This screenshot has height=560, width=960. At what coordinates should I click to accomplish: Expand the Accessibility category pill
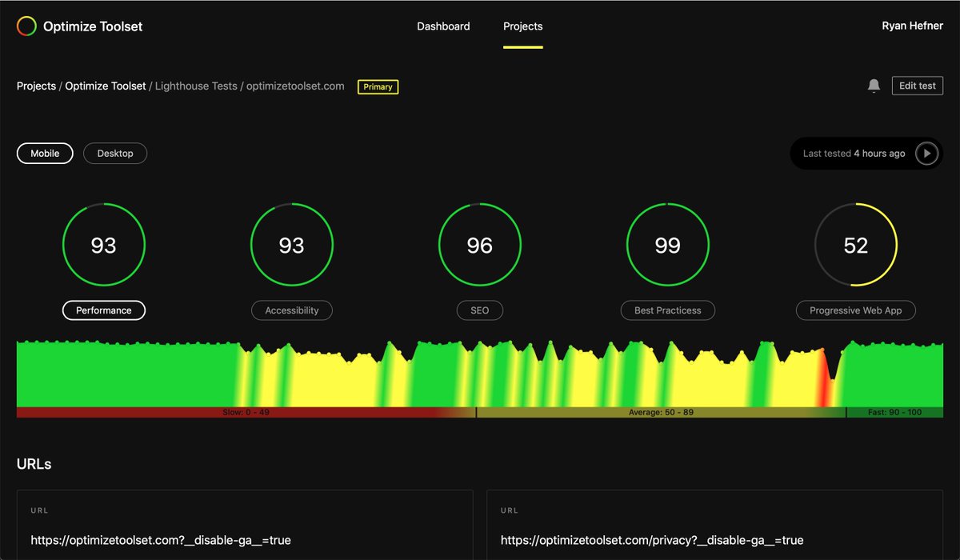292,310
